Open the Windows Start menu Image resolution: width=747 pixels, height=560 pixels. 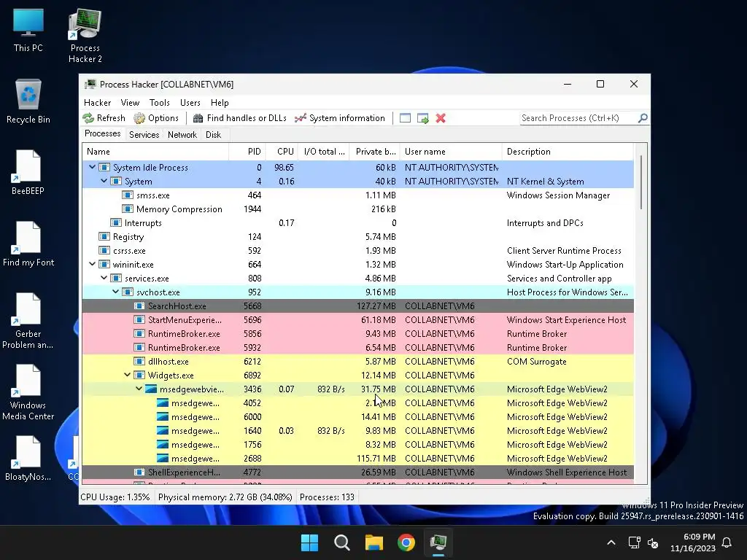tap(309, 542)
